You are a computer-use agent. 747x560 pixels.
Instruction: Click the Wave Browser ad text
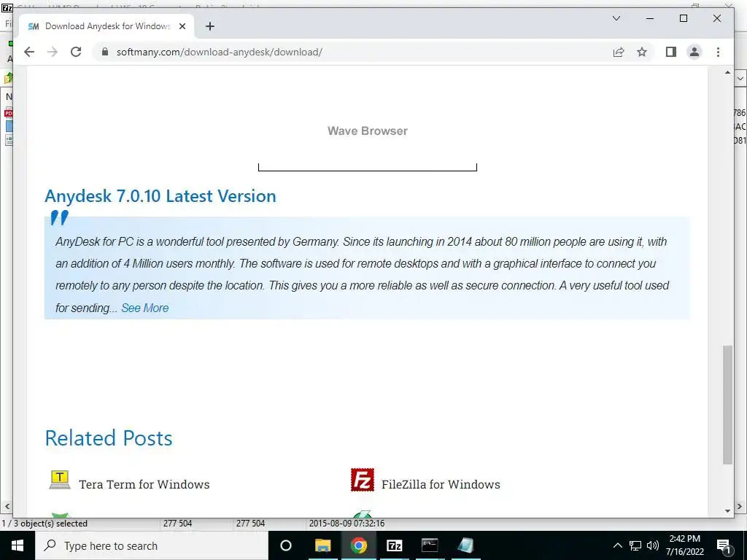368,131
